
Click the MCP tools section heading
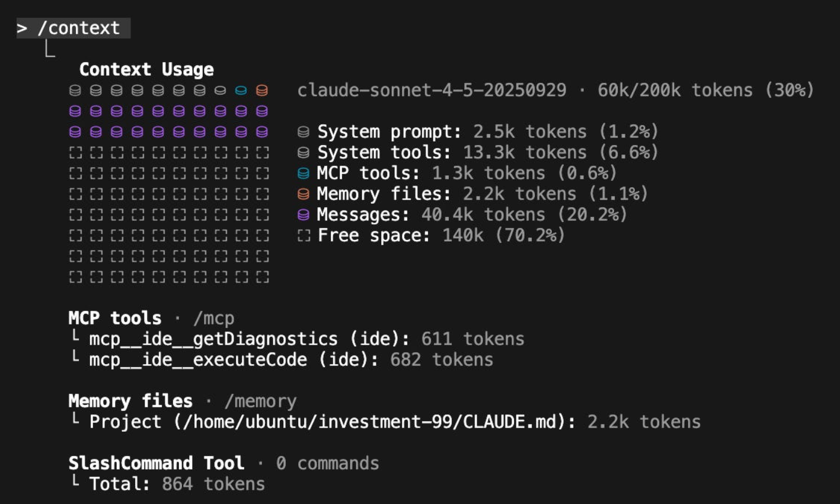(x=114, y=318)
